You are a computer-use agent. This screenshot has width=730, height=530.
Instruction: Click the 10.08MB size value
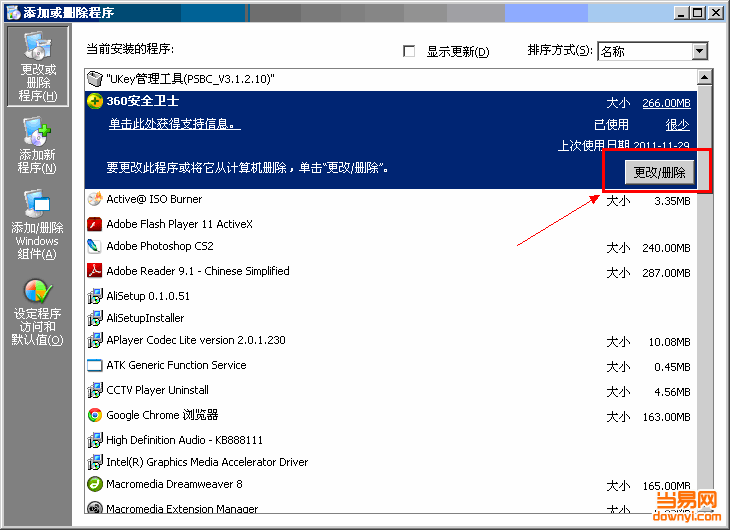tap(669, 342)
